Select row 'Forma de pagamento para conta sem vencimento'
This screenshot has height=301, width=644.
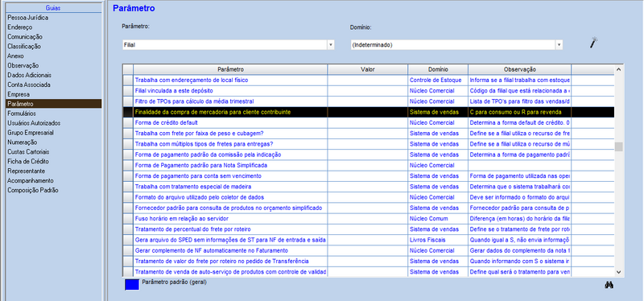coord(369,176)
